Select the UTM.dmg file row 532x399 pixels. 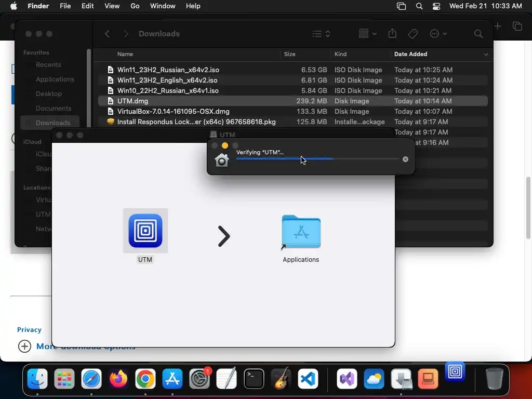[x=293, y=101]
